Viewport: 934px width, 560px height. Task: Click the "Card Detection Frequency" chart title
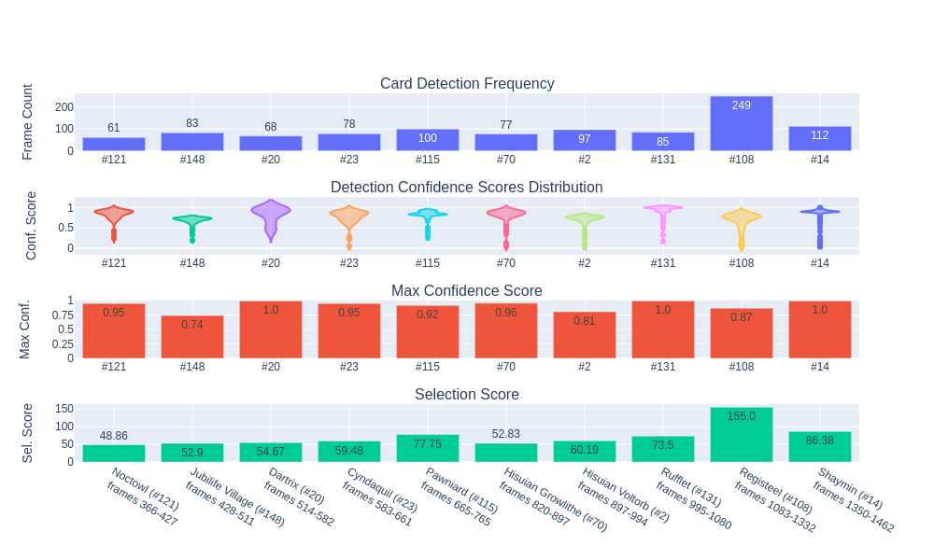point(467,84)
